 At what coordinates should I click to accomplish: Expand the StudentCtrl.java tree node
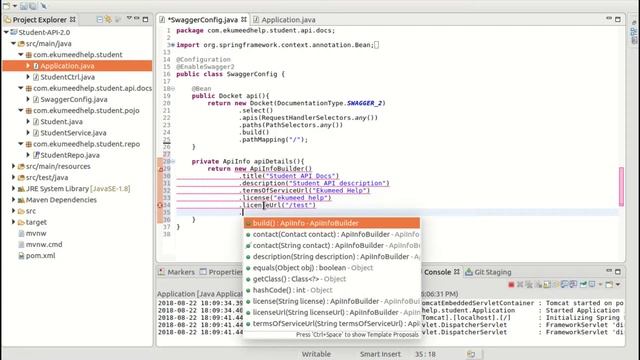28,77
